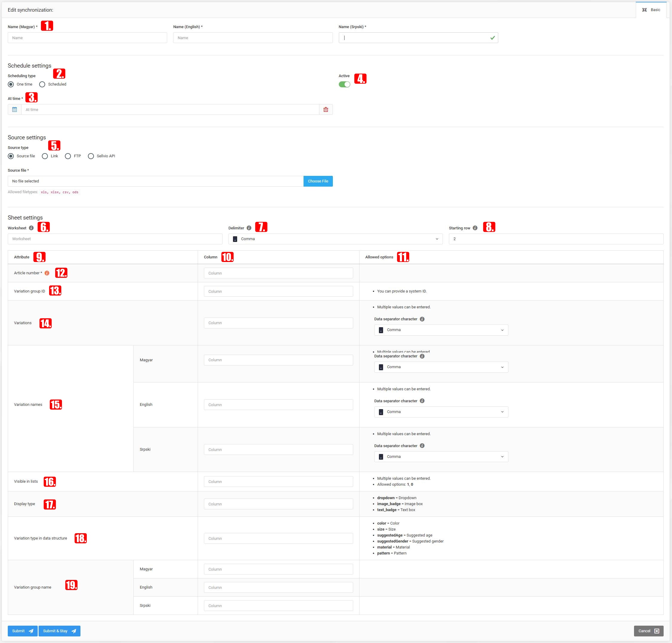
Task: Click info icon for English data separator
Action: [422, 401]
